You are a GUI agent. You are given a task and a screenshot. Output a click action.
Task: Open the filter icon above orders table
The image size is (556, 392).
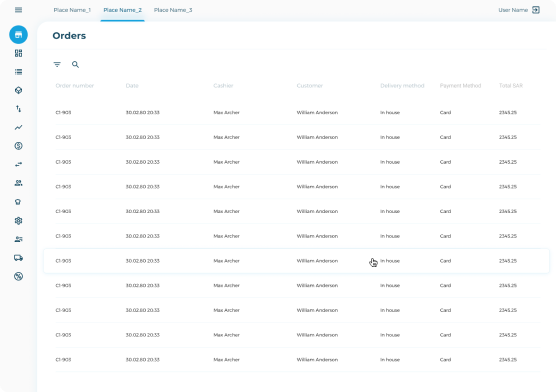(x=57, y=65)
